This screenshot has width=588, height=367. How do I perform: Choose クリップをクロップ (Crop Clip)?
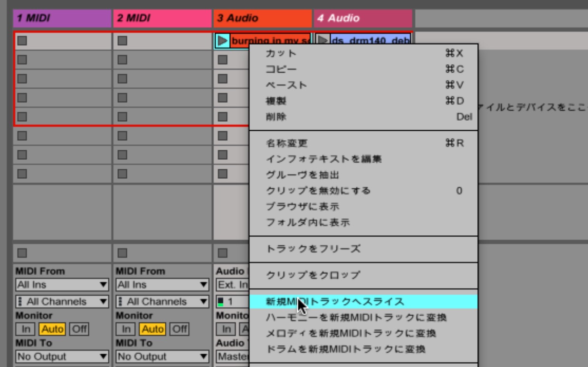[364, 275]
